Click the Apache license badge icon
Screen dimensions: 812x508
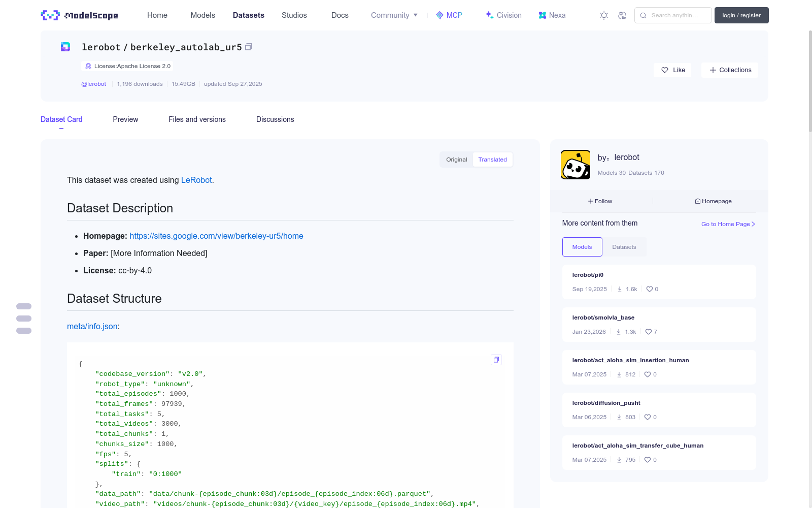[88, 66]
